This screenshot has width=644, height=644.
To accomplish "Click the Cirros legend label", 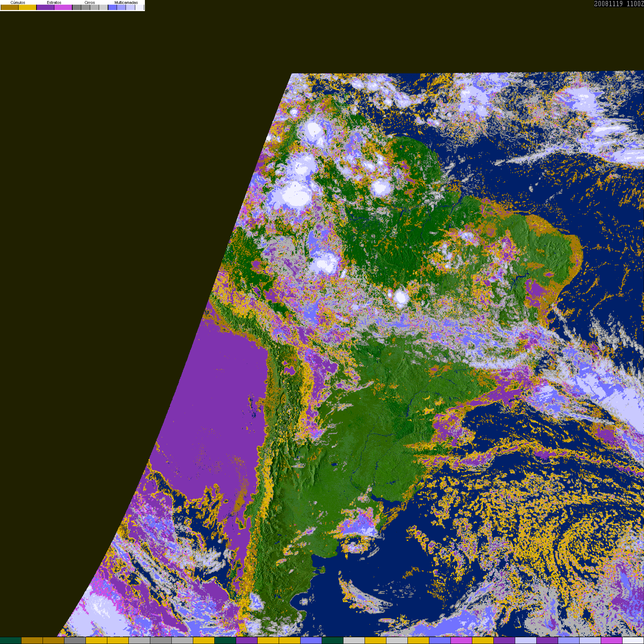I will (x=90, y=3).
